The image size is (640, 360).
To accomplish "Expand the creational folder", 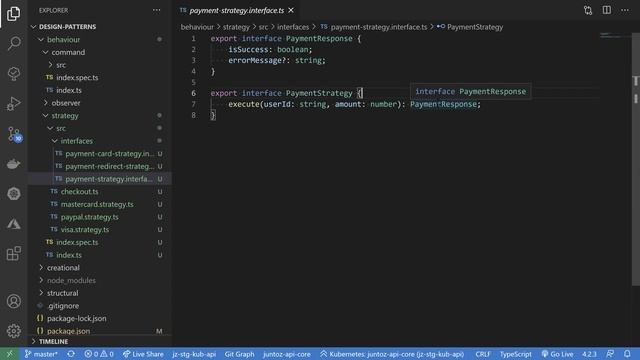I will pyautogui.click(x=63, y=268).
